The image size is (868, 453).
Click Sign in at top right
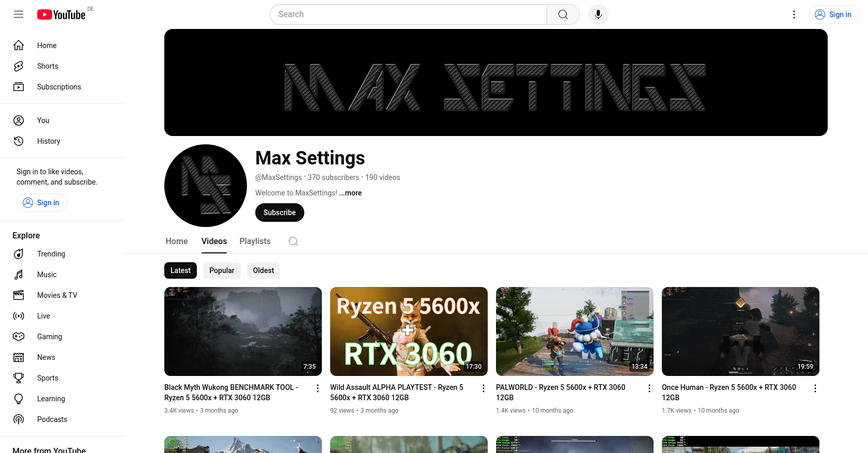tap(834, 14)
